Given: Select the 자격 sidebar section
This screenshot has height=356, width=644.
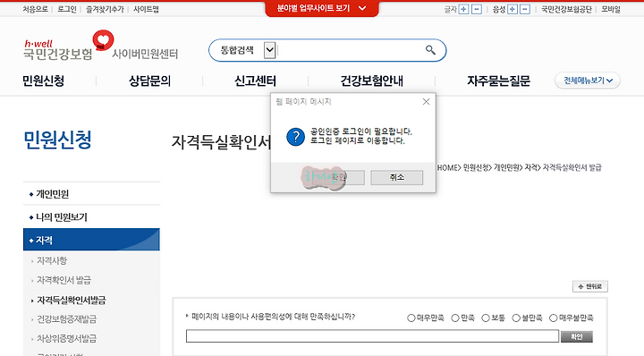Looking at the screenshot, I should 91,240.
